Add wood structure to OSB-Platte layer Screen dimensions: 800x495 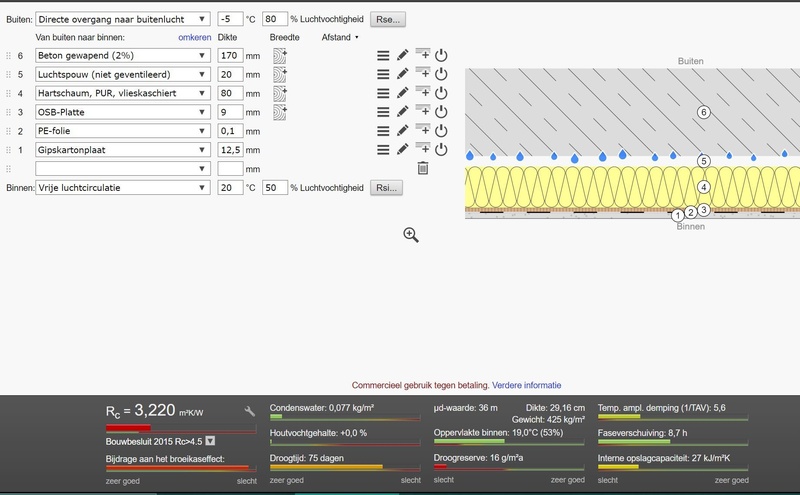coord(280,112)
